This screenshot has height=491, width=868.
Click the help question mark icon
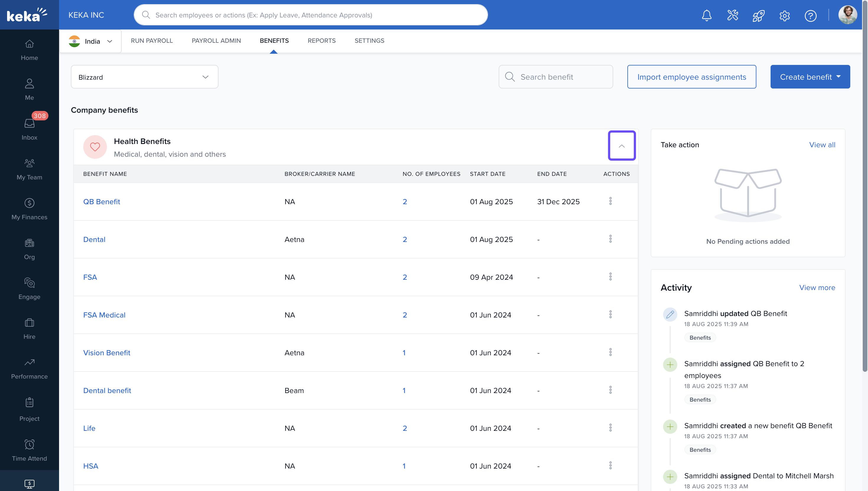pyautogui.click(x=810, y=16)
